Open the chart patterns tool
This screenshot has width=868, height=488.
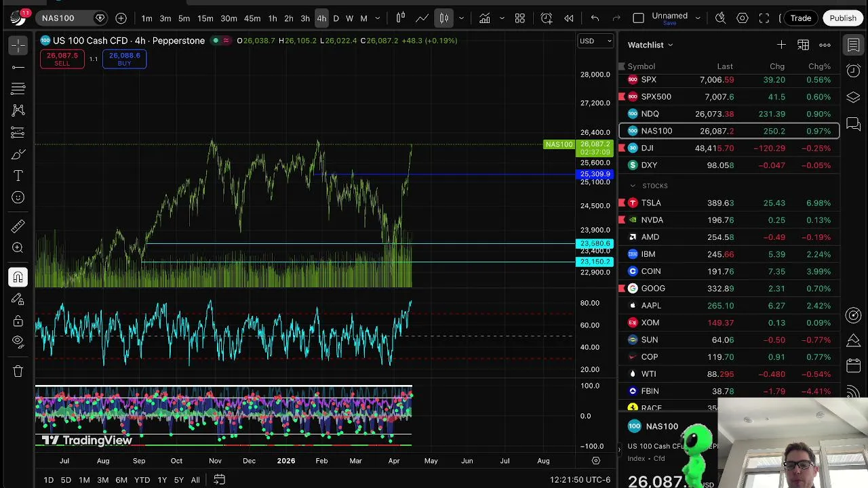tap(18, 110)
